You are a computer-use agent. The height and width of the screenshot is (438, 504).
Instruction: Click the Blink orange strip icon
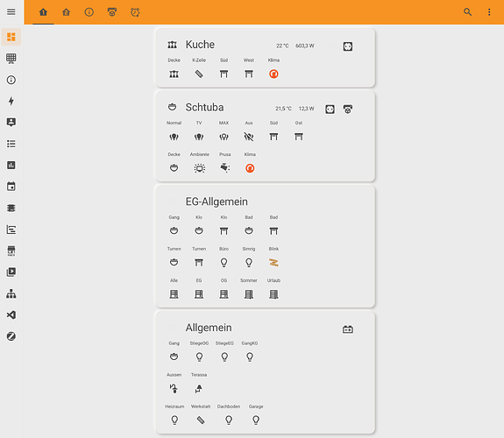click(273, 263)
